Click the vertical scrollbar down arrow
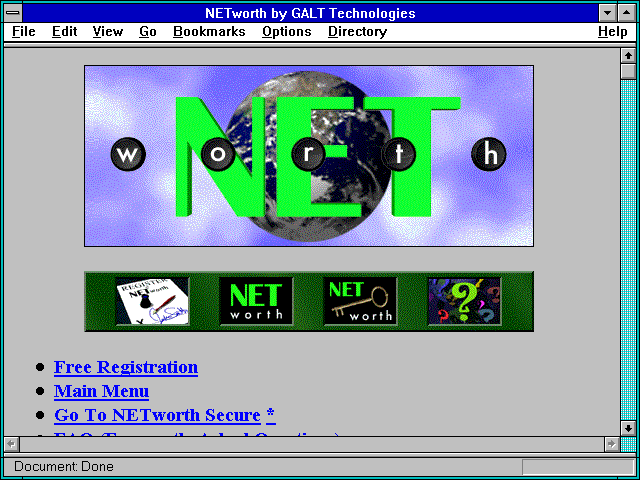 click(628, 428)
